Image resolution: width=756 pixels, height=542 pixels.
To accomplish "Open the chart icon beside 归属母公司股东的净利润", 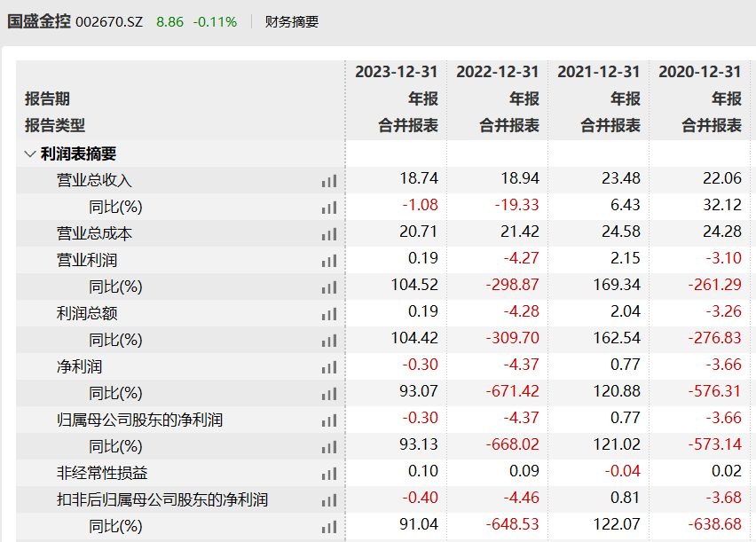I will pos(328,420).
